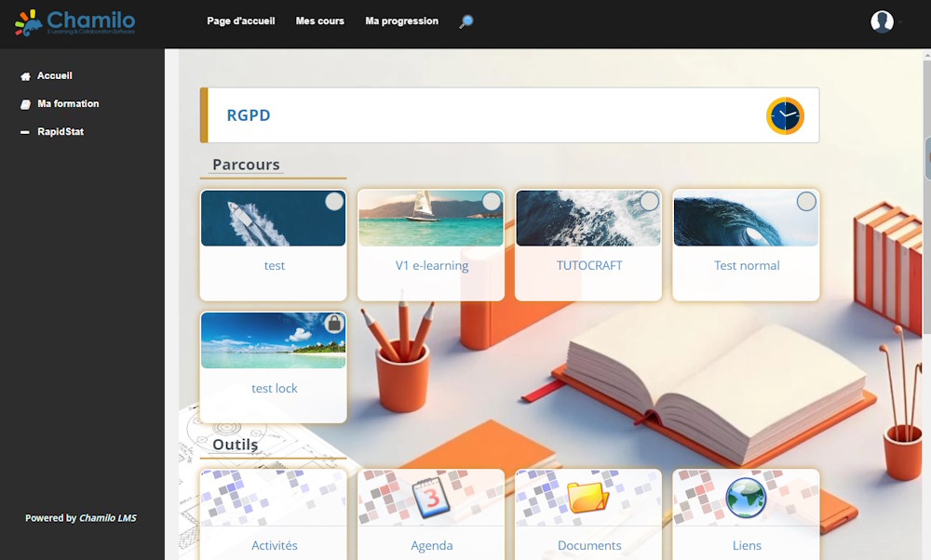Open the Documents folder icon
The width and height of the screenshot is (931, 560).
(588, 497)
